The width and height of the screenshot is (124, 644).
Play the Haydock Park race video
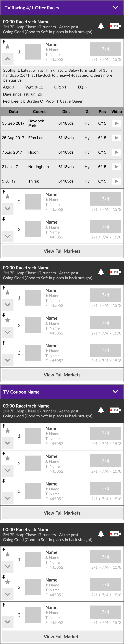116,123
